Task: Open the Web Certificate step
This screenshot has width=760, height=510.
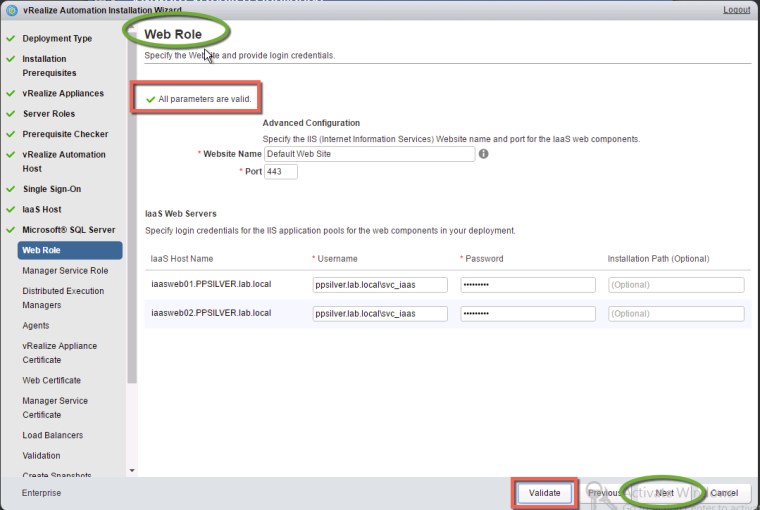Action: click(x=51, y=380)
